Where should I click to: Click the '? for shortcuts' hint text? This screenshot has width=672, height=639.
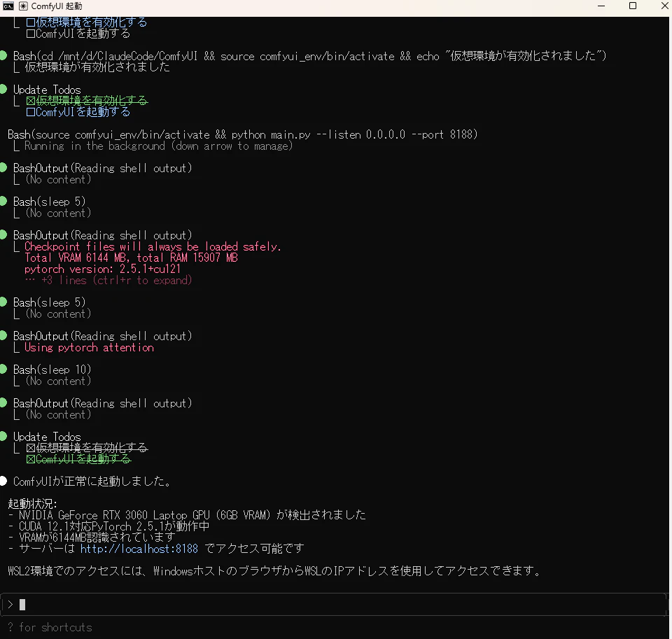(x=50, y=627)
